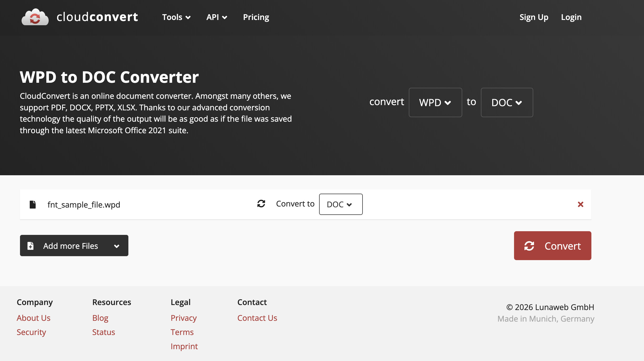Click the CloudConvert cloud logo icon
The image size is (644, 361).
point(35,17)
